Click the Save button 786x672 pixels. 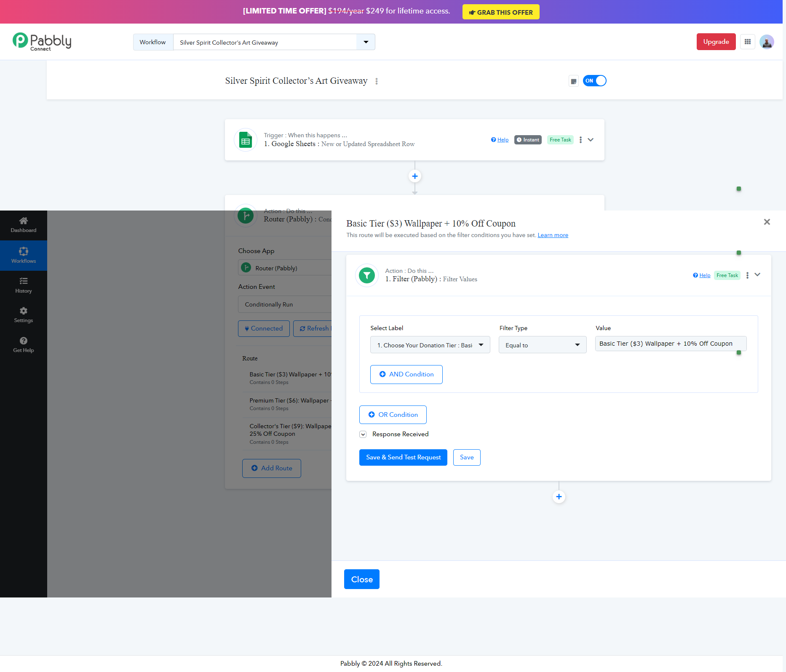[467, 458]
